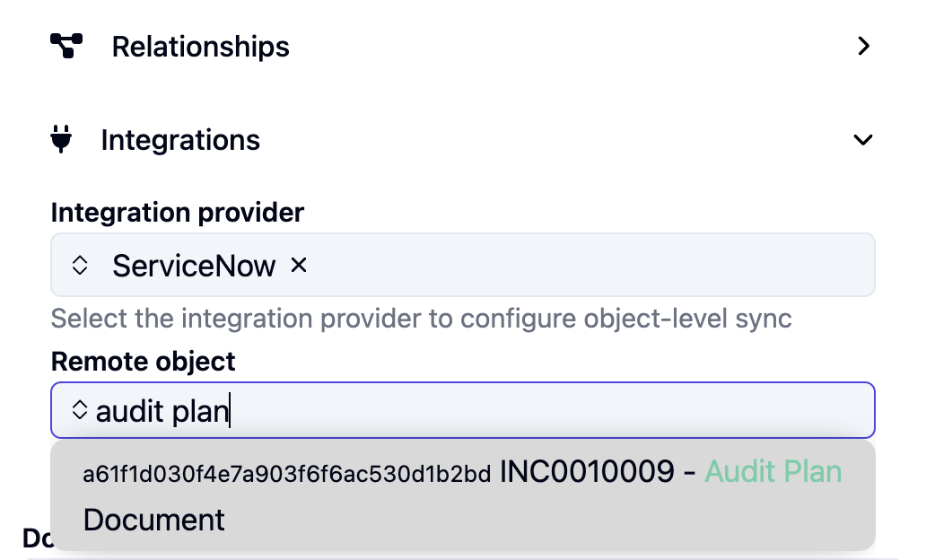Viewport: 926px width, 560px height.
Task: Click the a61f1d030f4e7a903f6f6ac530d1b2bd sys ID text
Action: pyautogui.click(x=286, y=474)
